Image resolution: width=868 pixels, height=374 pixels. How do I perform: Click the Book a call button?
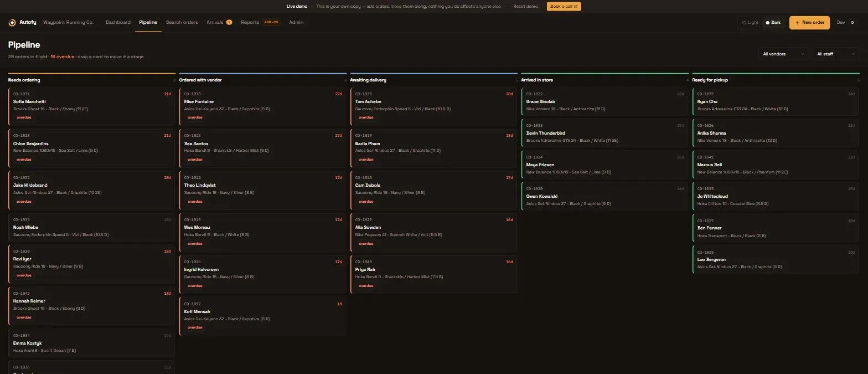point(564,7)
